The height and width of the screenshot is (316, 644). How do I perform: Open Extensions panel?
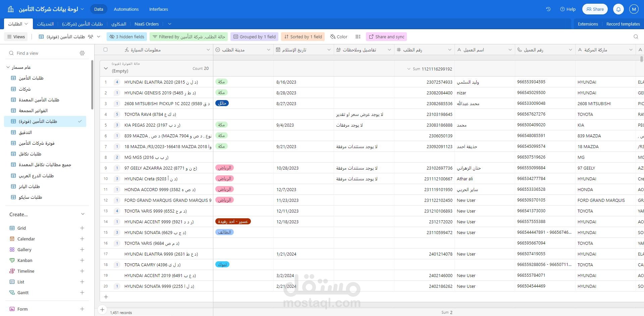point(588,24)
